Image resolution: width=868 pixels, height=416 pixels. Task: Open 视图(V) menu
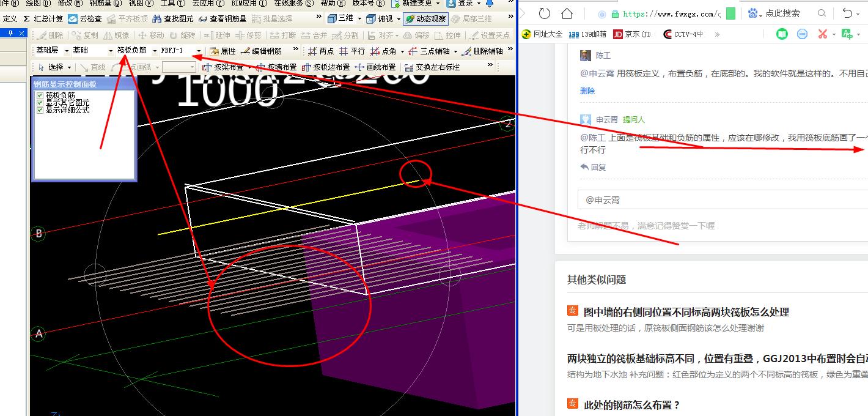pyautogui.click(x=141, y=3)
